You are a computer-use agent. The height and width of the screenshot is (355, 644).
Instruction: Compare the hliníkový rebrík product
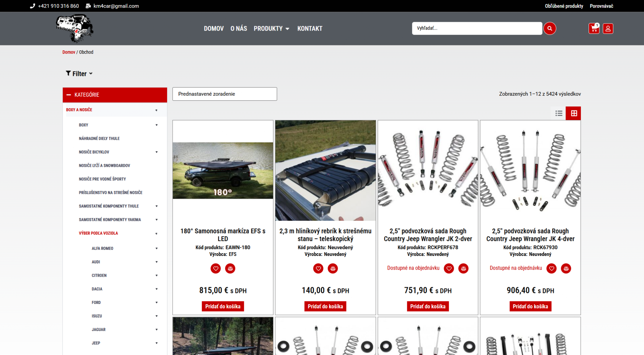click(x=333, y=269)
